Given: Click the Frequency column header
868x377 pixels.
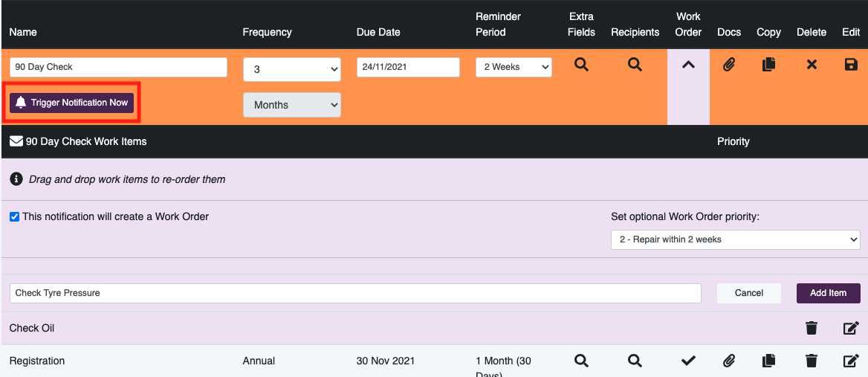Looking at the screenshot, I should (x=267, y=32).
